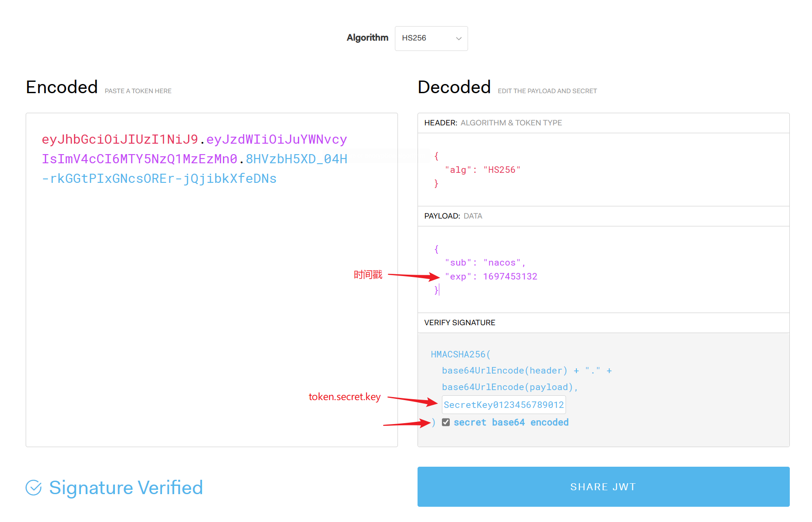Click the SHARE JWT button
This screenshot has height=522, width=812.
[x=603, y=487]
